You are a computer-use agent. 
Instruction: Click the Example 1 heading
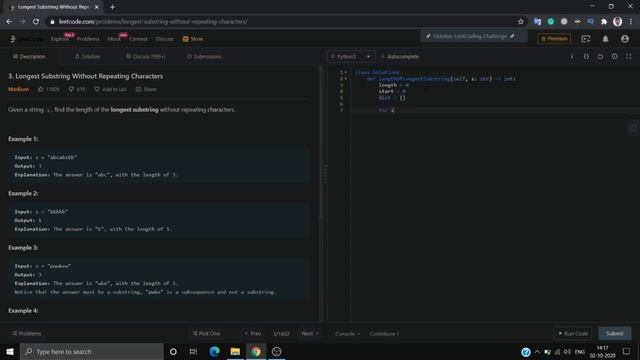[x=23, y=139]
